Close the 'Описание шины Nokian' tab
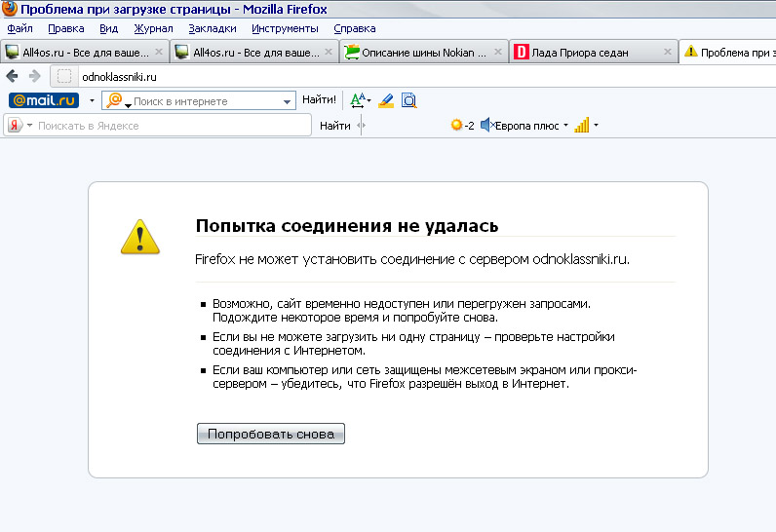This screenshot has height=532, width=776. (498, 52)
